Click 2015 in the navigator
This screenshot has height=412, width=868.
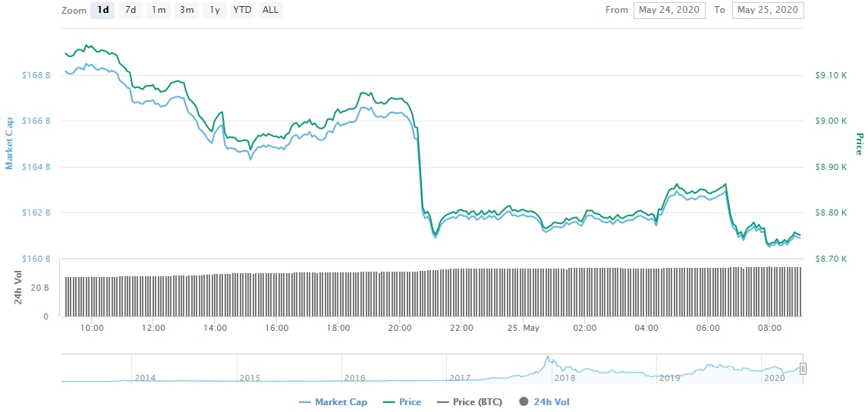pyautogui.click(x=250, y=378)
